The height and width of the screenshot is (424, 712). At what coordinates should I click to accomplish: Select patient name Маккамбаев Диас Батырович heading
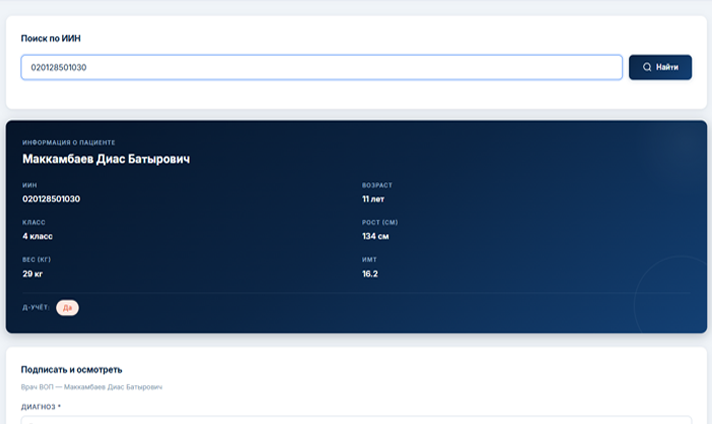pos(106,159)
